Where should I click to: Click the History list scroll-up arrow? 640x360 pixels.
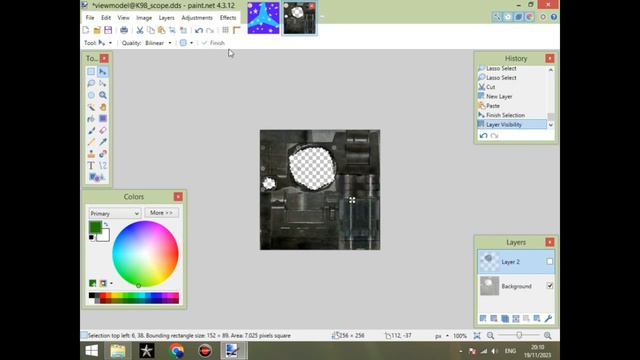(551, 70)
